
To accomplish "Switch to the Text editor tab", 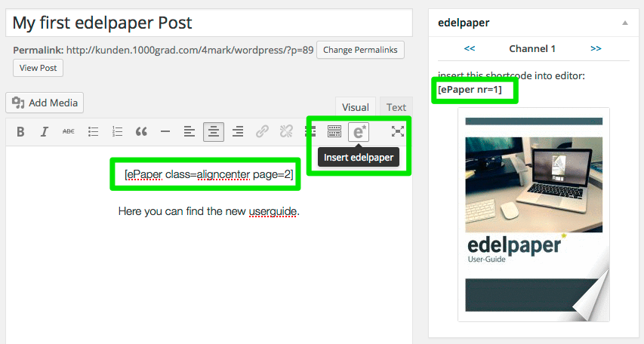I will click(396, 107).
